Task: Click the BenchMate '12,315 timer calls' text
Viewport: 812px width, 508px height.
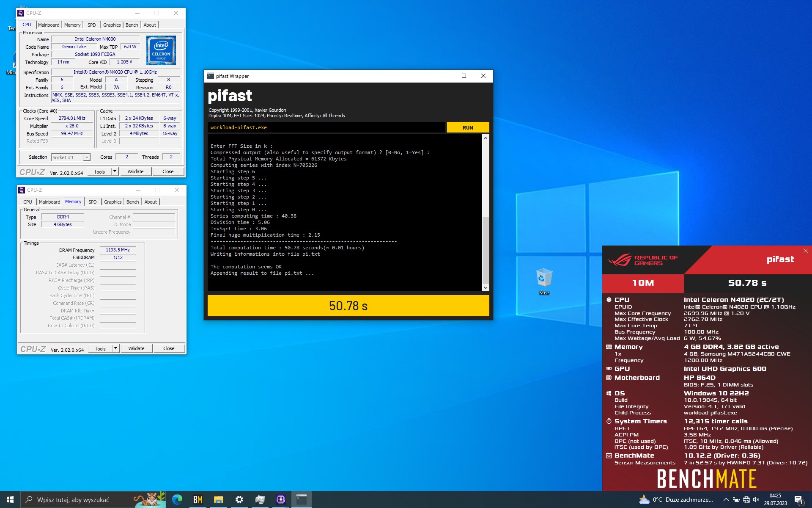Action: point(716,421)
